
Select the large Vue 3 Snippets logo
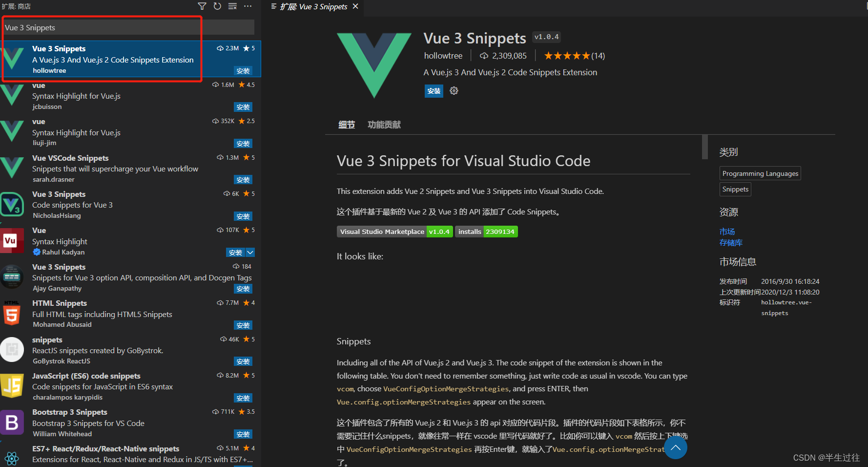(374, 65)
